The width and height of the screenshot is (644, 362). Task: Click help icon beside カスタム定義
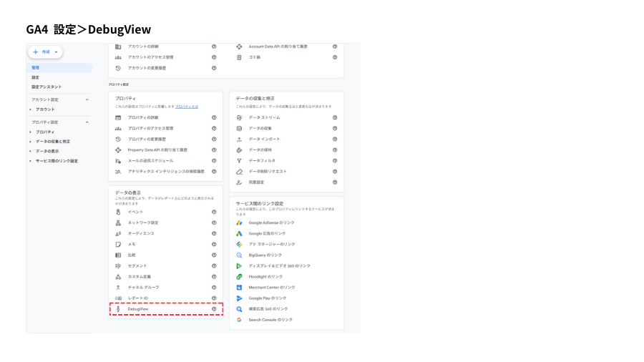click(214, 277)
